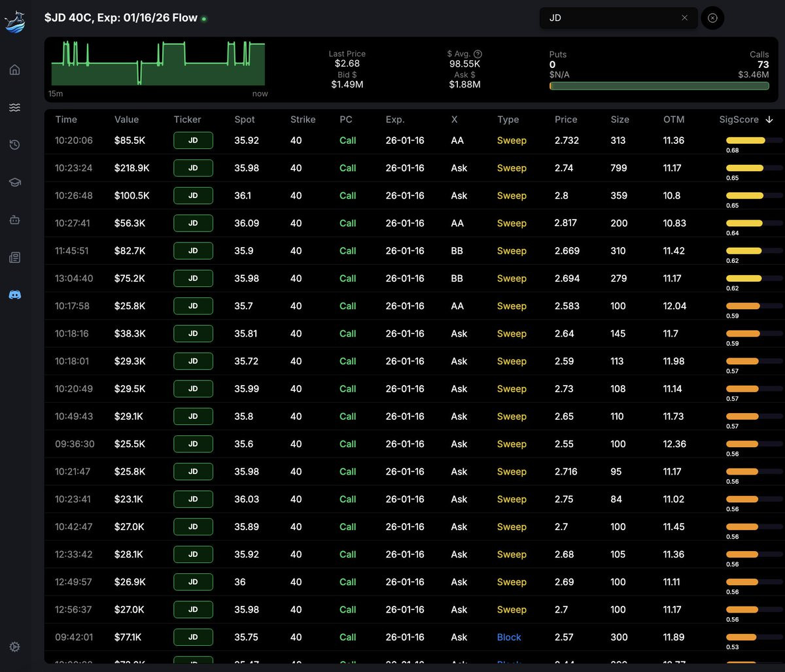
Task: Click the 2.817 price cell
Action: [x=565, y=223]
